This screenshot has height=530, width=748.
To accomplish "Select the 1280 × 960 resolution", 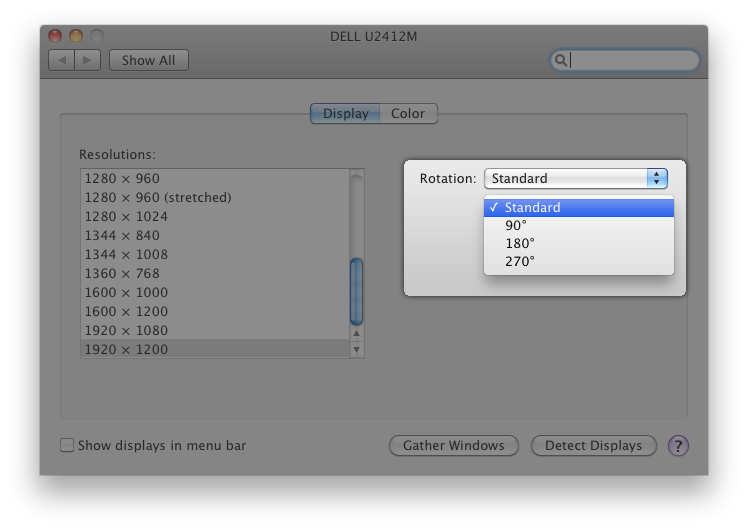I will [x=215, y=178].
